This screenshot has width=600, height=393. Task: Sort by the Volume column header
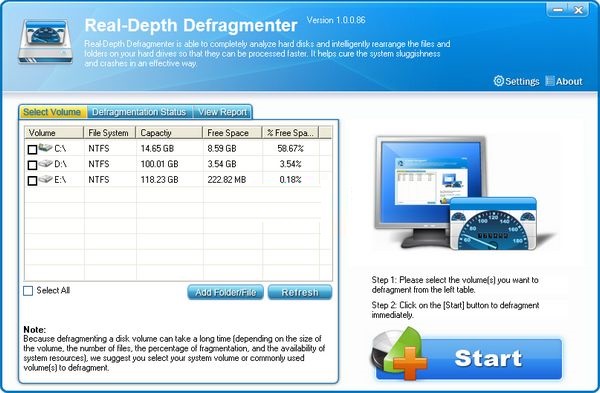[54, 133]
